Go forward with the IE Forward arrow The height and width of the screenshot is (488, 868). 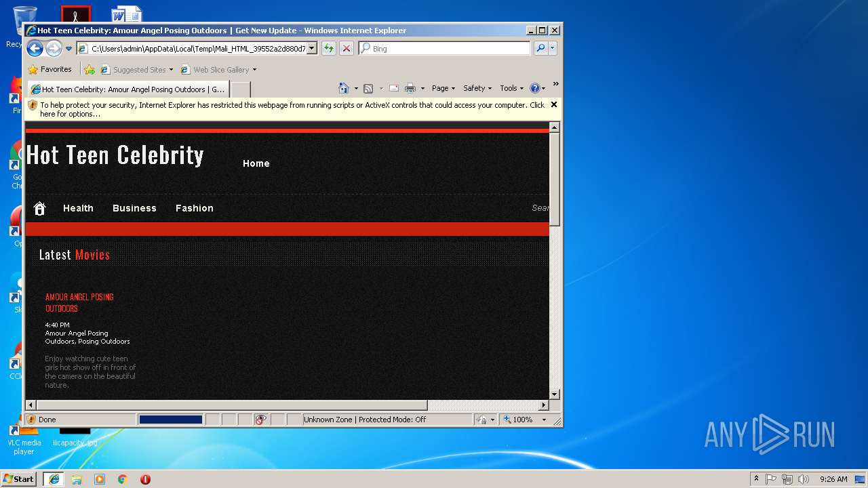(x=54, y=48)
